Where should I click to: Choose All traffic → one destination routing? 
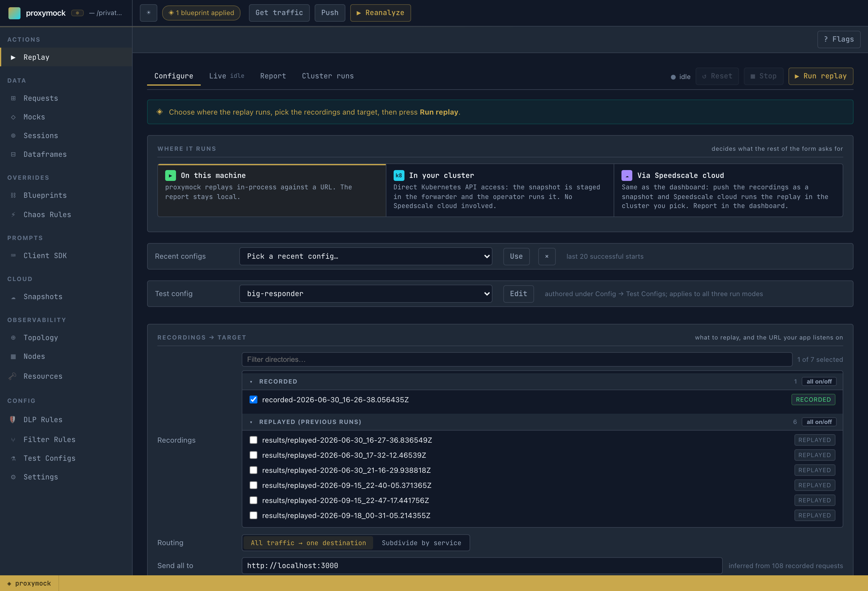pos(308,543)
